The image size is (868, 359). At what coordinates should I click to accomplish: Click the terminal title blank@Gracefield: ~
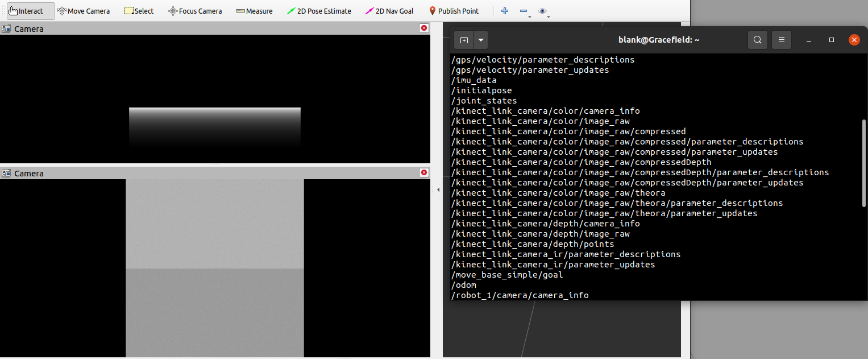(x=659, y=40)
